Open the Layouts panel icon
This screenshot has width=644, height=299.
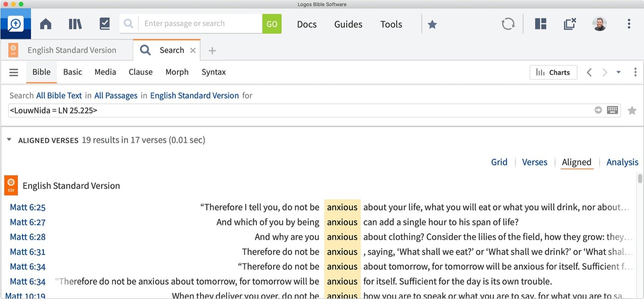click(541, 24)
